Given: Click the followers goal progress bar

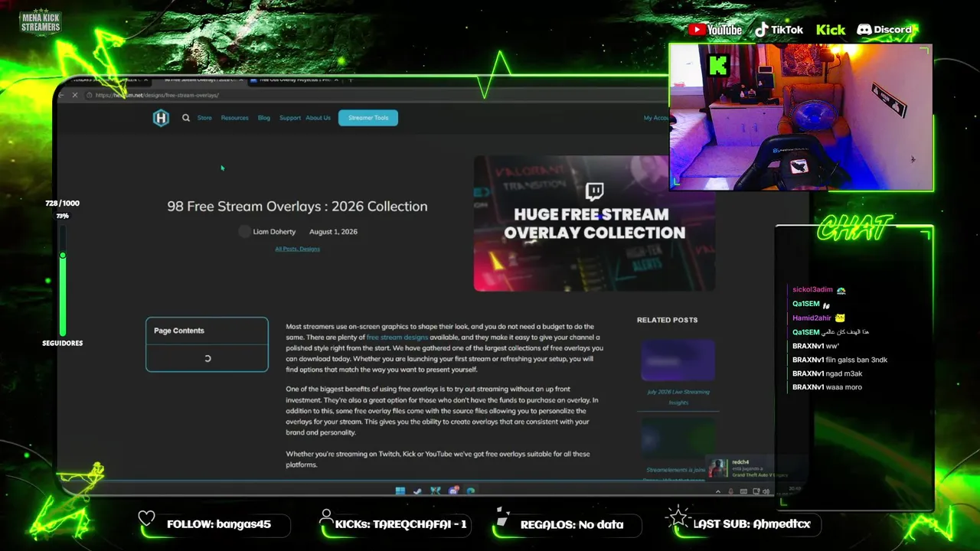Looking at the screenshot, I should [63, 279].
